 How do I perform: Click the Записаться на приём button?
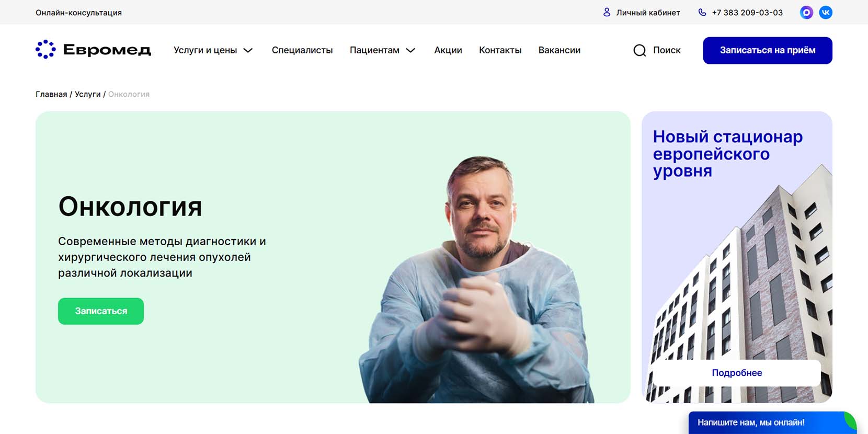pyautogui.click(x=768, y=51)
